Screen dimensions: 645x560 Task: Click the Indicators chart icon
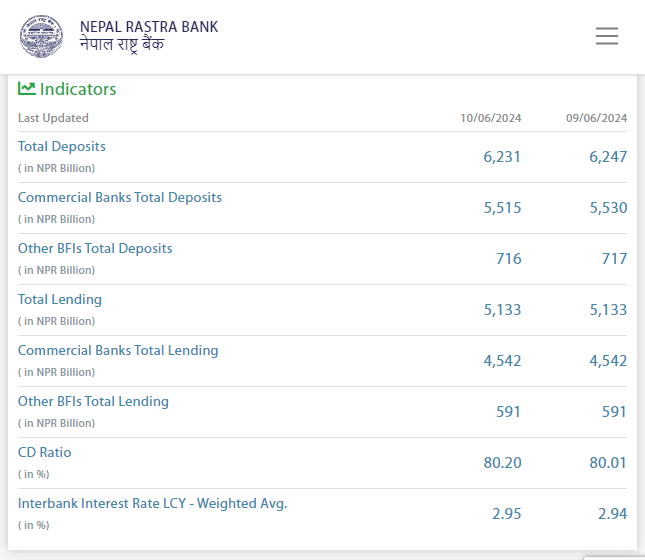point(27,89)
